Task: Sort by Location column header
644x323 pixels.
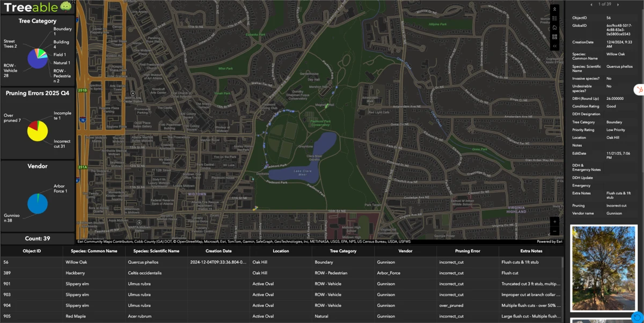Action: pyautogui.click(x=281, y=251)
